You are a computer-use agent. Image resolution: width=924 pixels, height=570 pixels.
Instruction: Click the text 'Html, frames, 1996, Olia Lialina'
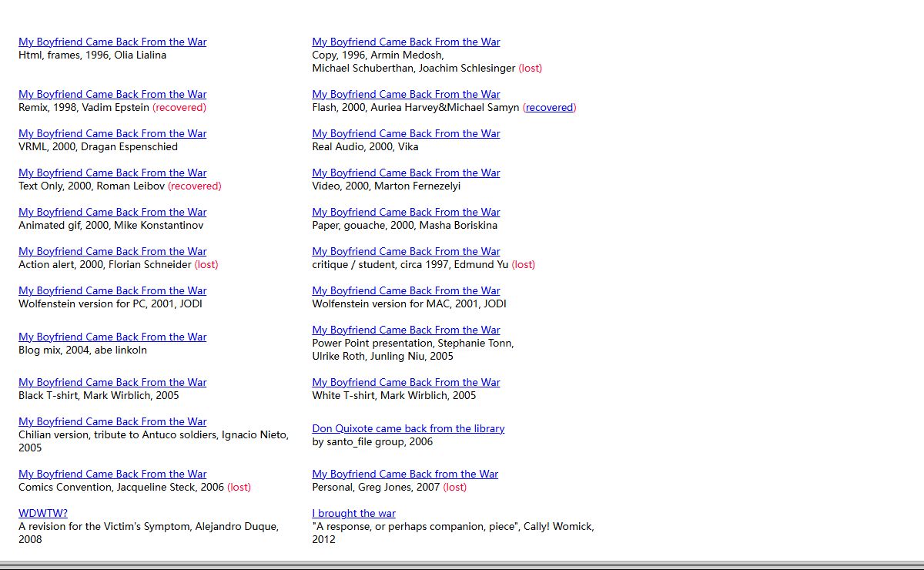point(92,55)
